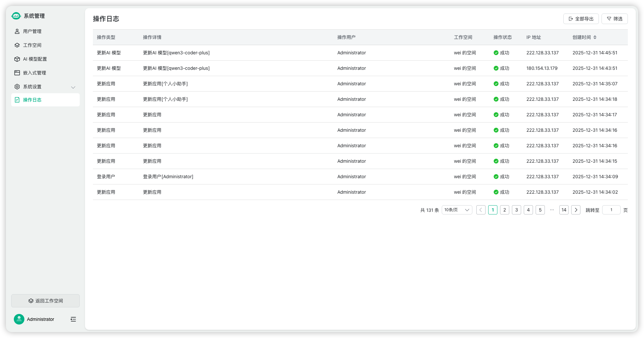
Task: Collapse the sidebar with the fold icon
Action: coord(73,319)
